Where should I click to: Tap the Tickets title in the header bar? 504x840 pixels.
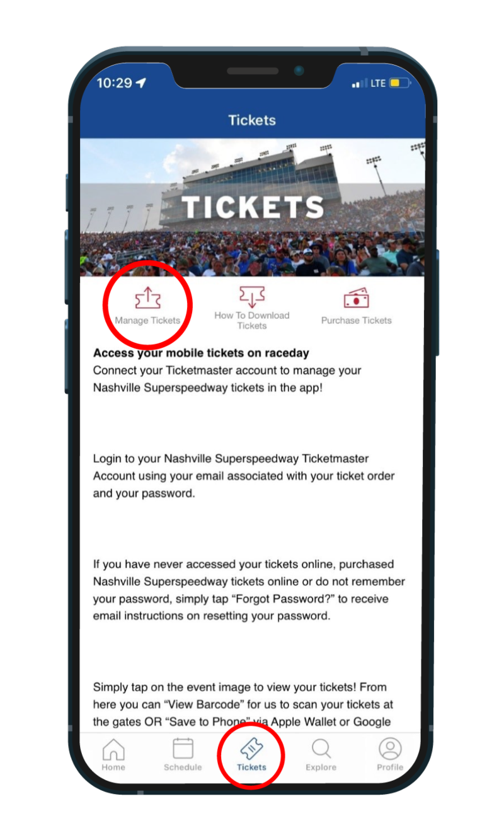point(252,120)
